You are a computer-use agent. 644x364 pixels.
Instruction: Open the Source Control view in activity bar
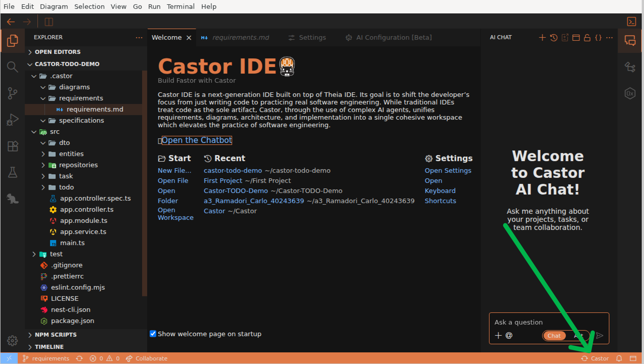click(12, 93)
